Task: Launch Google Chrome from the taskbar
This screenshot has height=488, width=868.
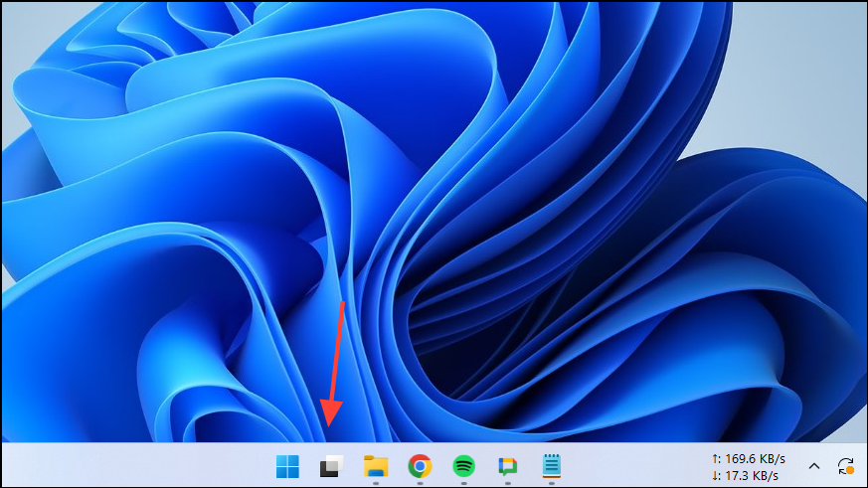Action: click(x=420, y=466)
